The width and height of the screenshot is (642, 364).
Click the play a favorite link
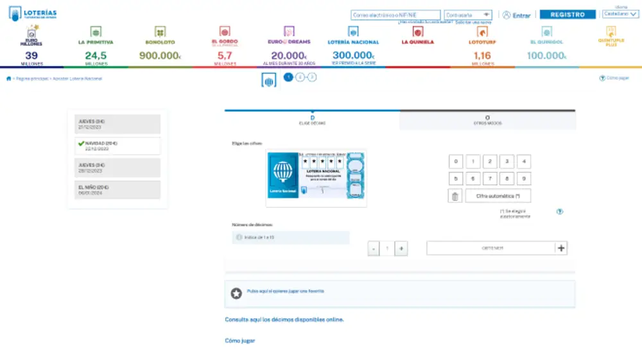pos(286,291)
